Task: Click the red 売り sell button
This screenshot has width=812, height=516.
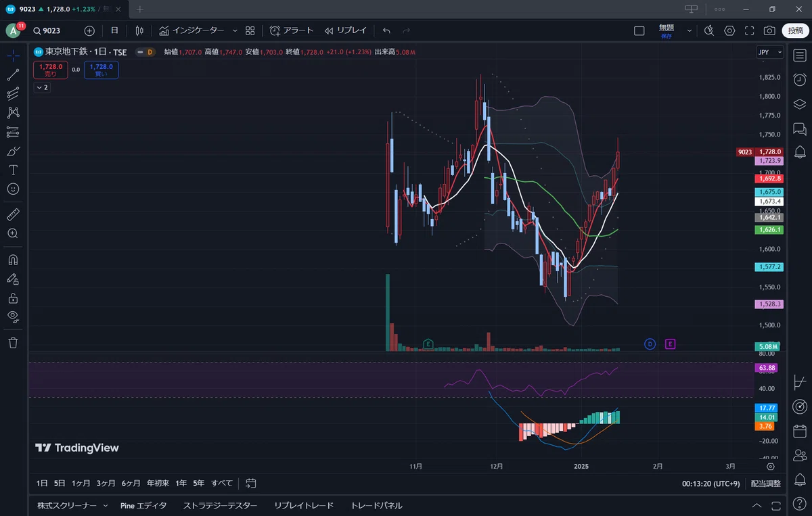Action: click(x=51, y=70)
